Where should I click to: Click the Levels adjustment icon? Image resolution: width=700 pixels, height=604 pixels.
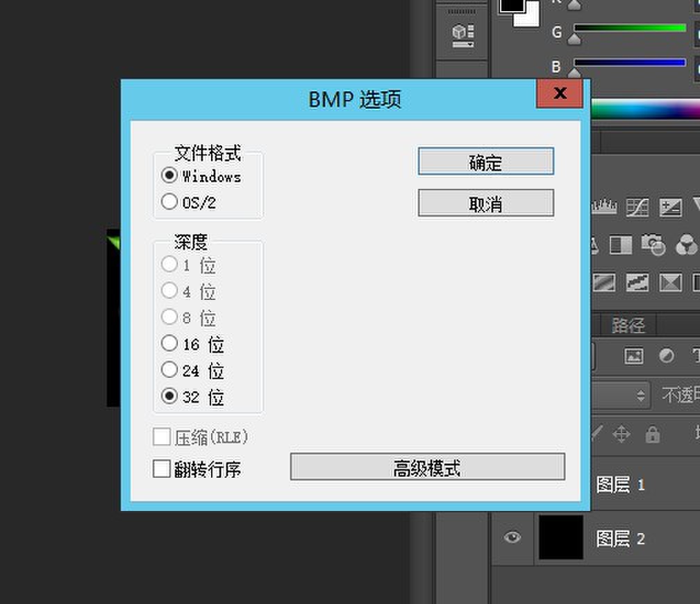tap(604, 206)
